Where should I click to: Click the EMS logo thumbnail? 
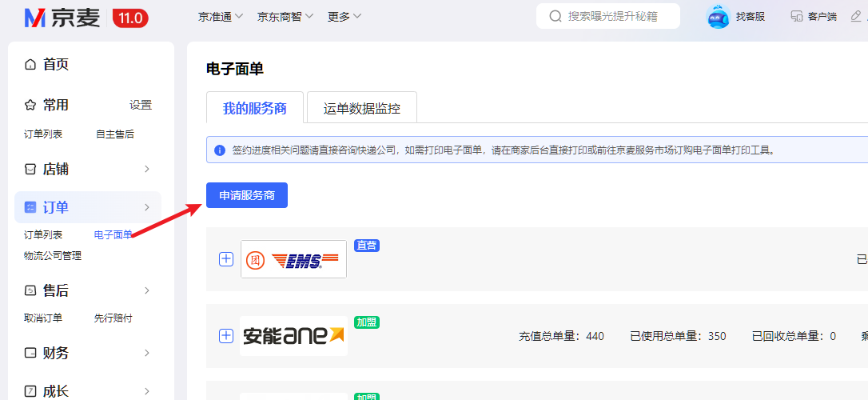click(x=293, y=259)
